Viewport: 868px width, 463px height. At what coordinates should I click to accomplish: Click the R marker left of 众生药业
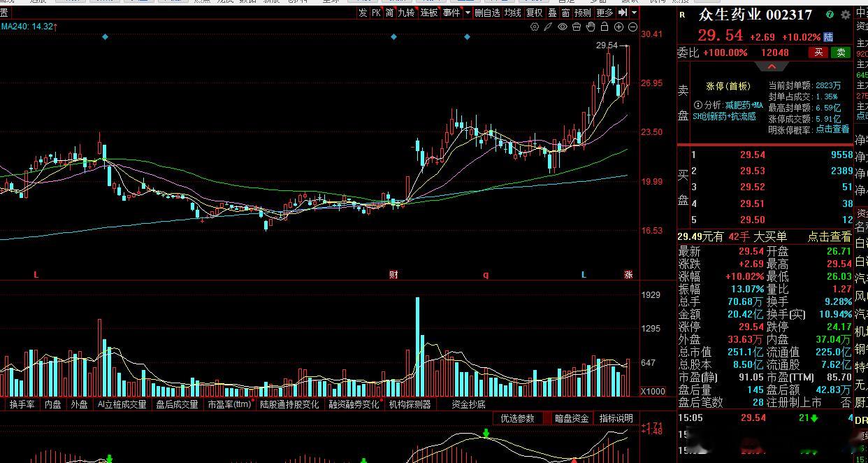[683, 15]
